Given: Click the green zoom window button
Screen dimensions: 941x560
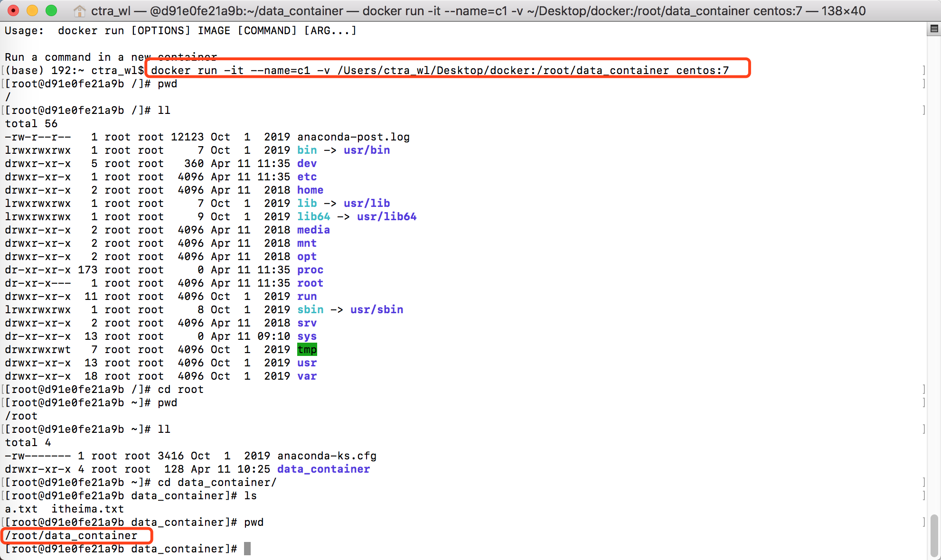Looking at the screenshot, I should pyautogui.click(x=51, y=10).
